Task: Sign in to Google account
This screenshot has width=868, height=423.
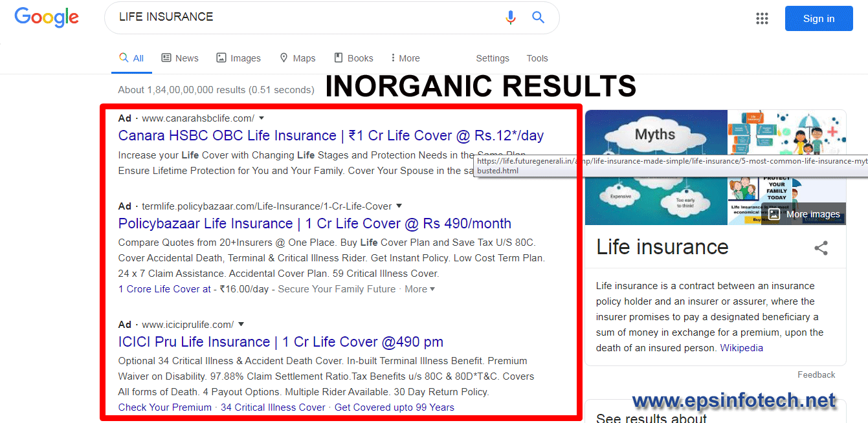Action: tap(819, 18)
